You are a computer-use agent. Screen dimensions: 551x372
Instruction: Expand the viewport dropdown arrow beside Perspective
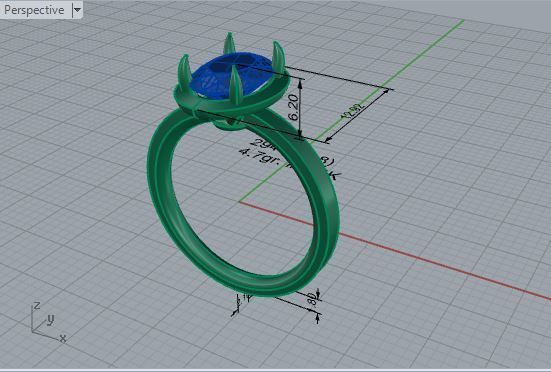point(77,10)
